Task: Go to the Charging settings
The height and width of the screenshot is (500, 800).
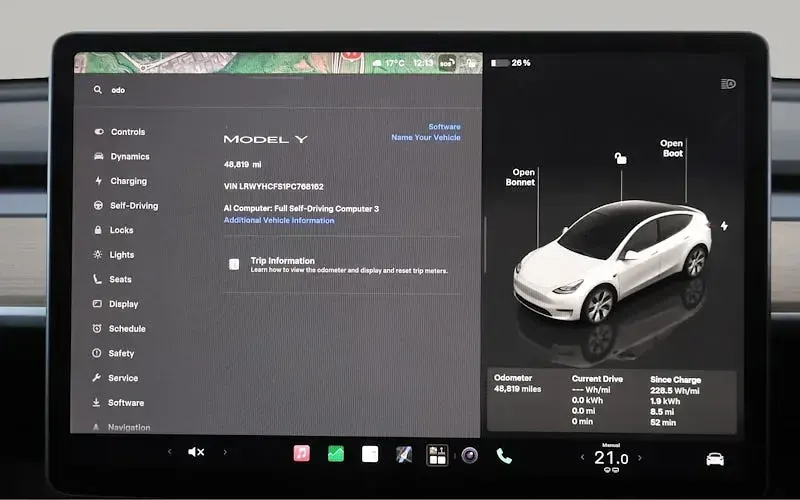Action: pyautogui.click(x=121, y=181)
